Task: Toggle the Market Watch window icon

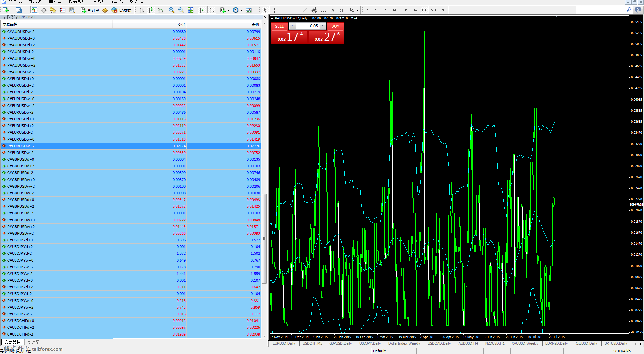Action: (x=34, y=10)
